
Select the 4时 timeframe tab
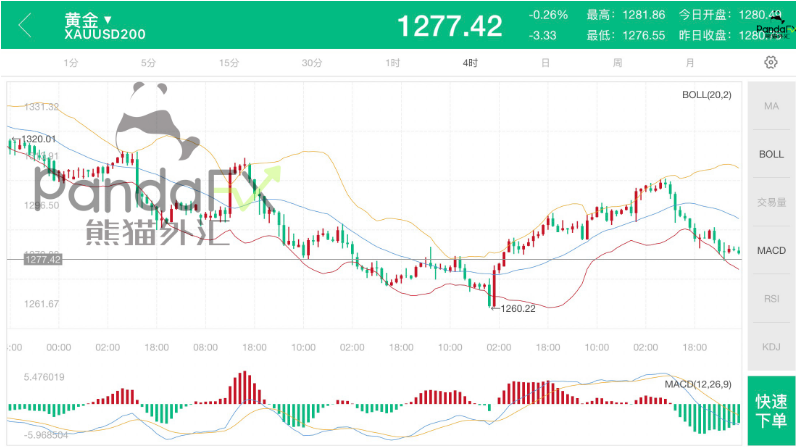(x=470, y=63)
